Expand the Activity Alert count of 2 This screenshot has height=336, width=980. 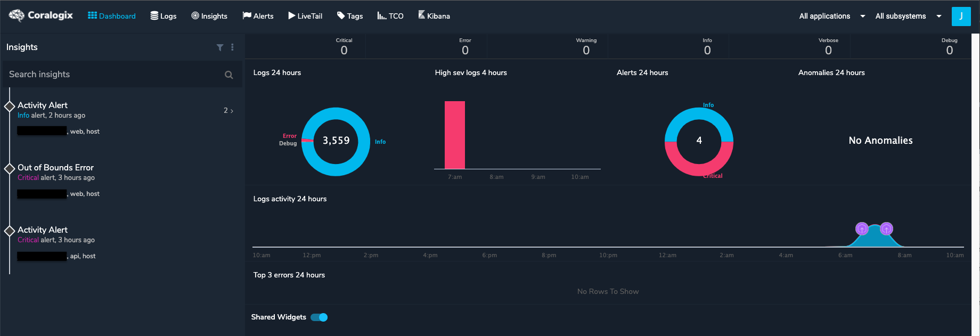click(x=228, y=110)
